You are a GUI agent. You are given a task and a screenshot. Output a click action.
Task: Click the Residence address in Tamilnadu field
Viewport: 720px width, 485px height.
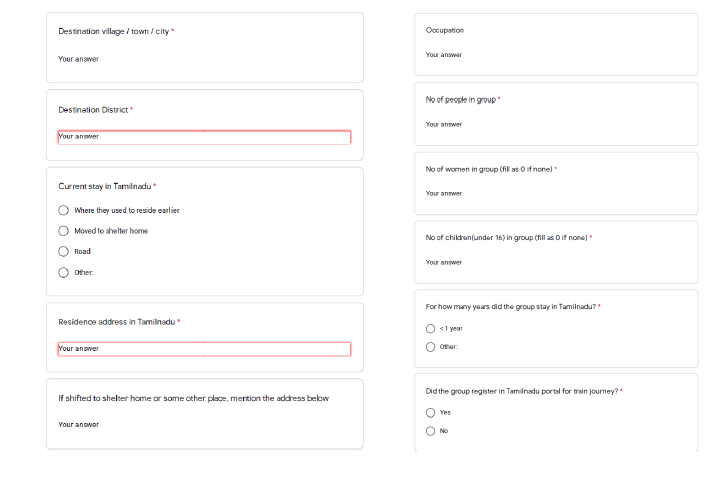tap(204, 349)
